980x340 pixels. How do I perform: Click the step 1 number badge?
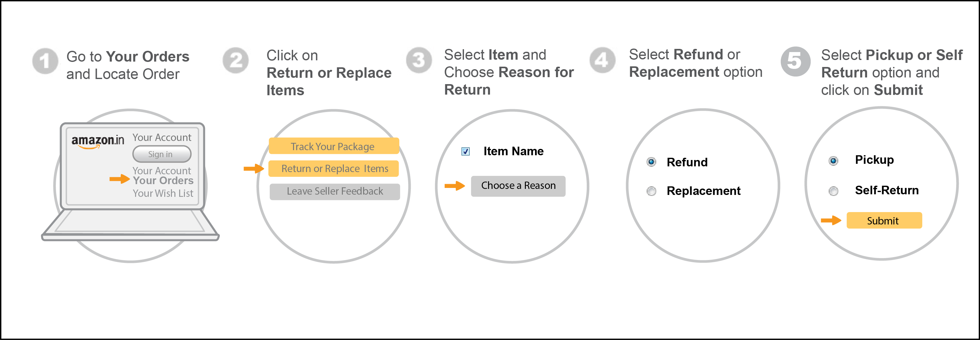45,61
